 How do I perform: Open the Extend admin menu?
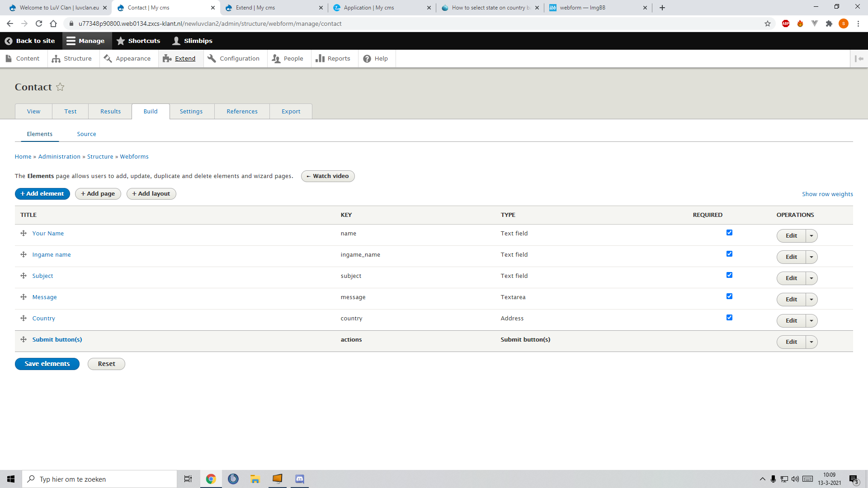coord(180,59)
